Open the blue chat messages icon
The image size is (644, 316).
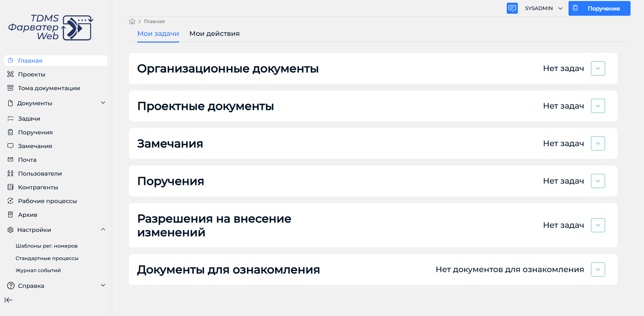pos(512,8)
